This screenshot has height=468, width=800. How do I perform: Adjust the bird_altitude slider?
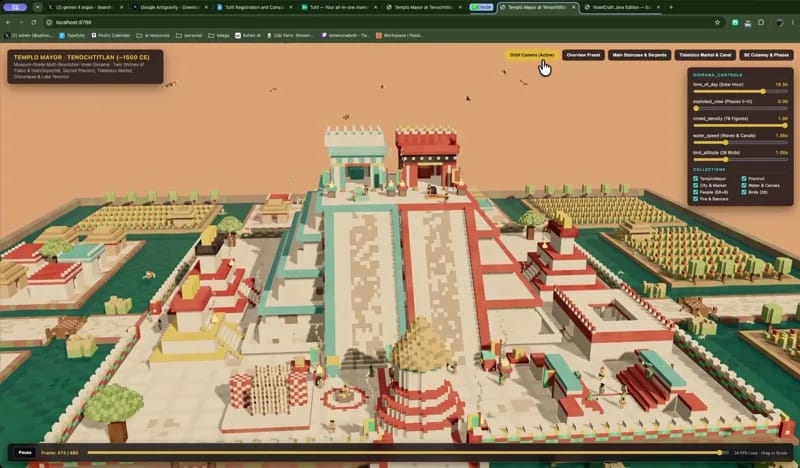740,160
